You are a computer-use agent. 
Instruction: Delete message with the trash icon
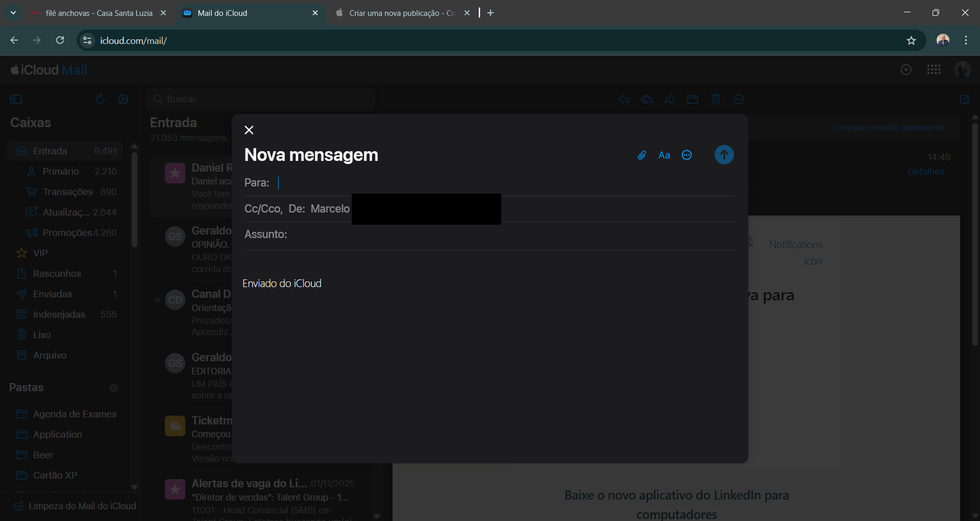716,99
